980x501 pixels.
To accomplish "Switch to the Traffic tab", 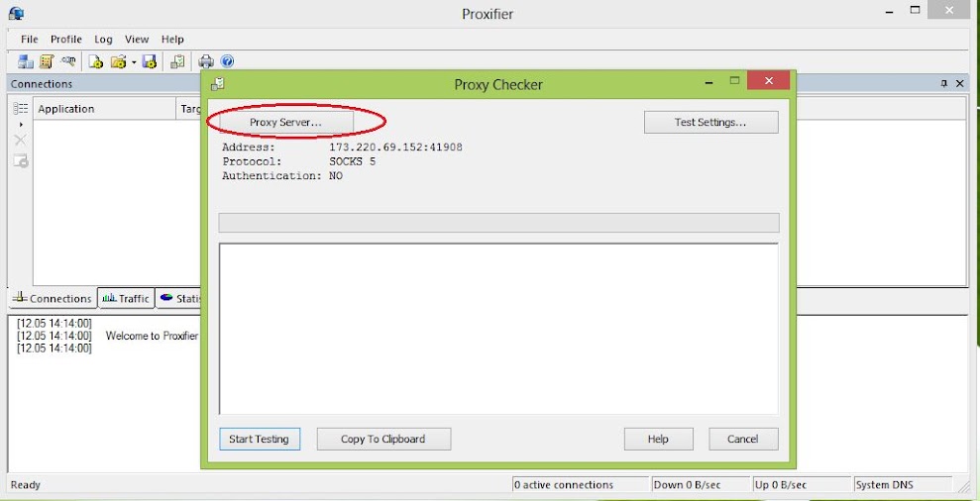I will coord(126,299).
